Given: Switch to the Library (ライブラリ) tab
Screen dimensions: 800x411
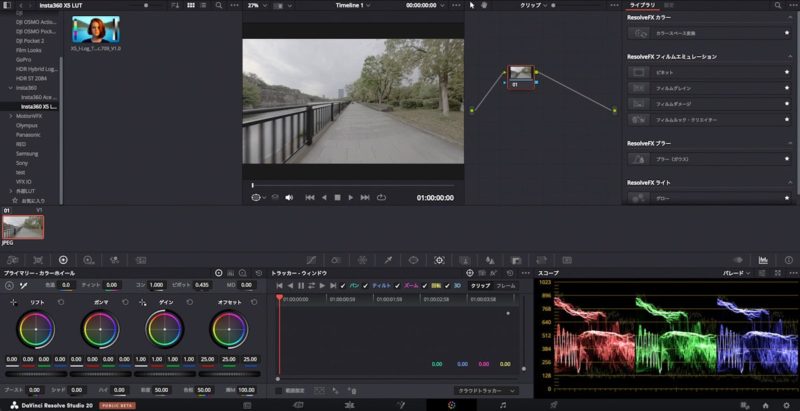Looking at the screenshot, I should [642, 5].
